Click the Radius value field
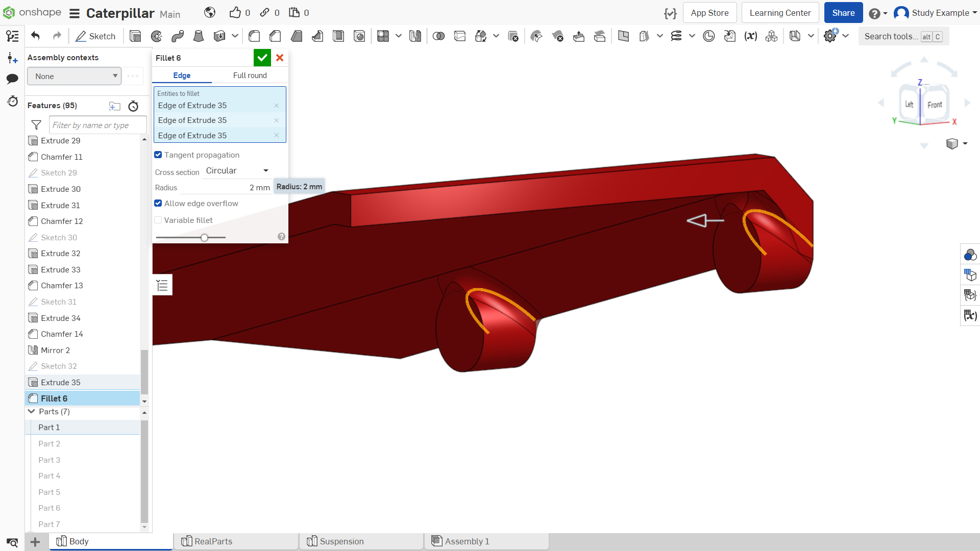 coord(226,187)
